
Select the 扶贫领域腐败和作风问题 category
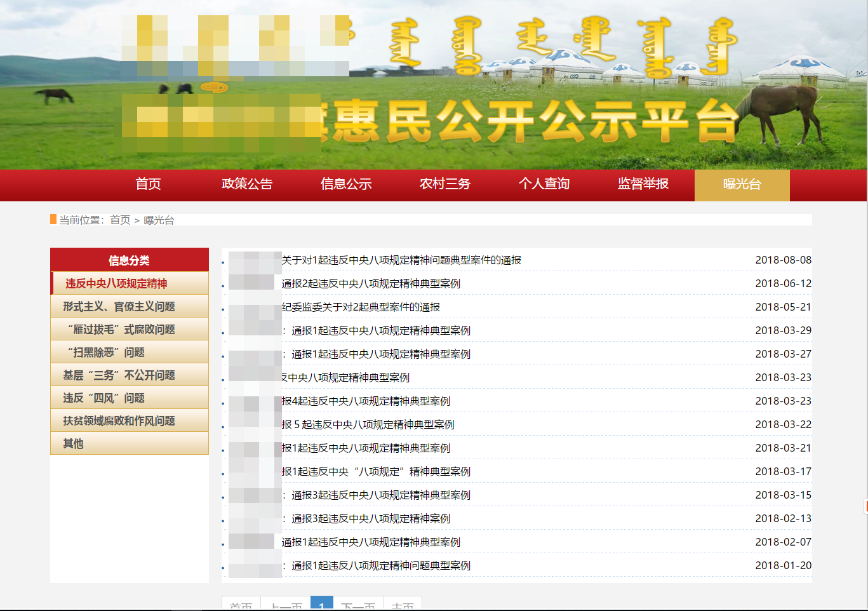(130, 420)
